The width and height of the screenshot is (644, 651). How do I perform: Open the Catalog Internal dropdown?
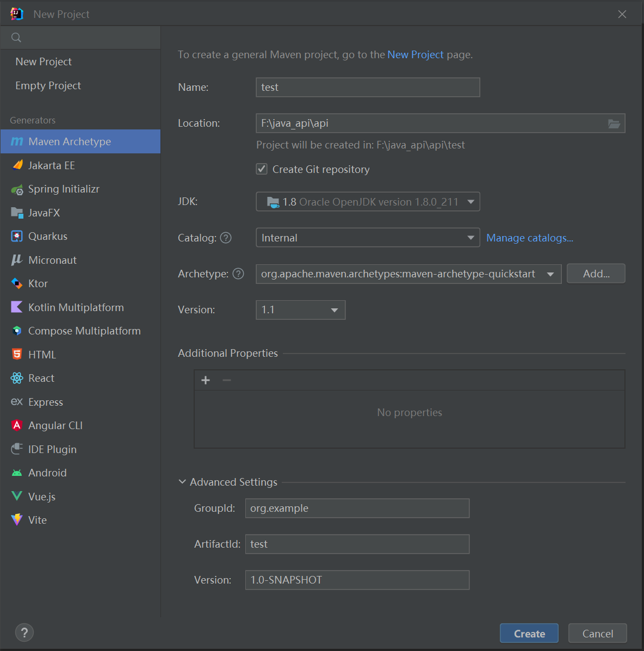[x=368, y=238]
